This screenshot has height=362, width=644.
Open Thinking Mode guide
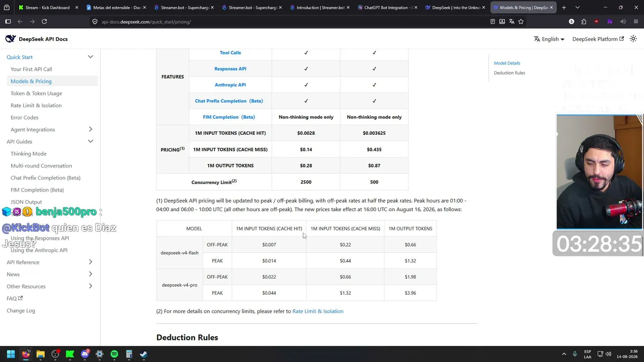coord(28,153)
